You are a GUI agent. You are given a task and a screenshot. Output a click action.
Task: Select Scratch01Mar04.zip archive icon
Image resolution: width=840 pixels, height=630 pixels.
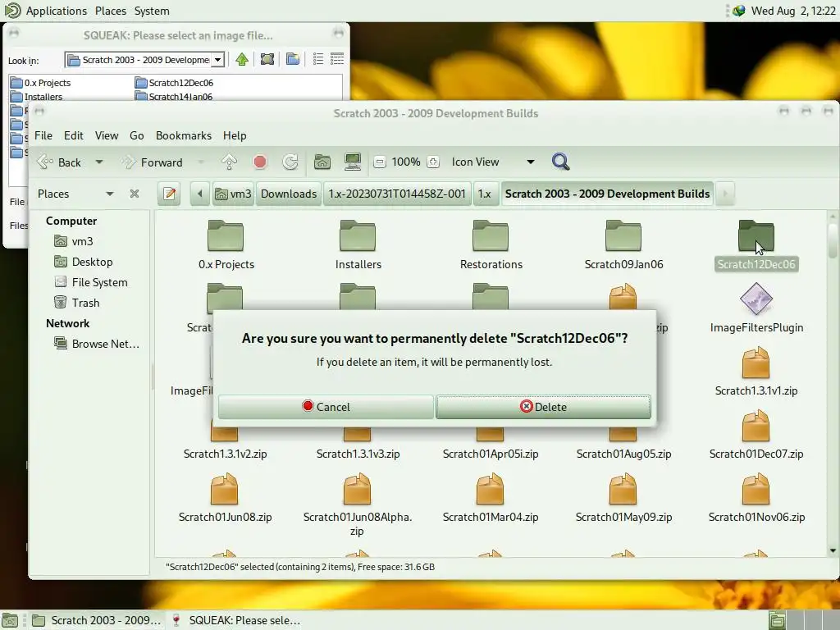[491, 489]
